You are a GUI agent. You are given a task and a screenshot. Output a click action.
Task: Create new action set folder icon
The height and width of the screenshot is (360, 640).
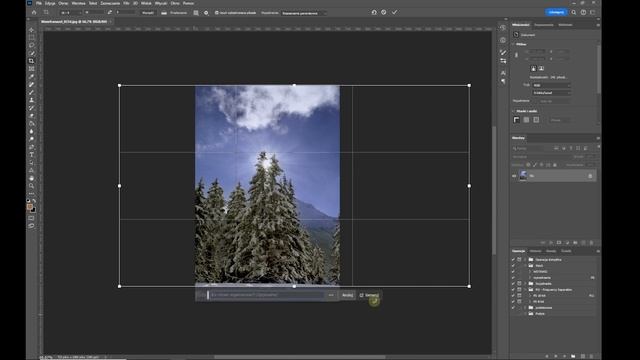click(x=573, y=356)
